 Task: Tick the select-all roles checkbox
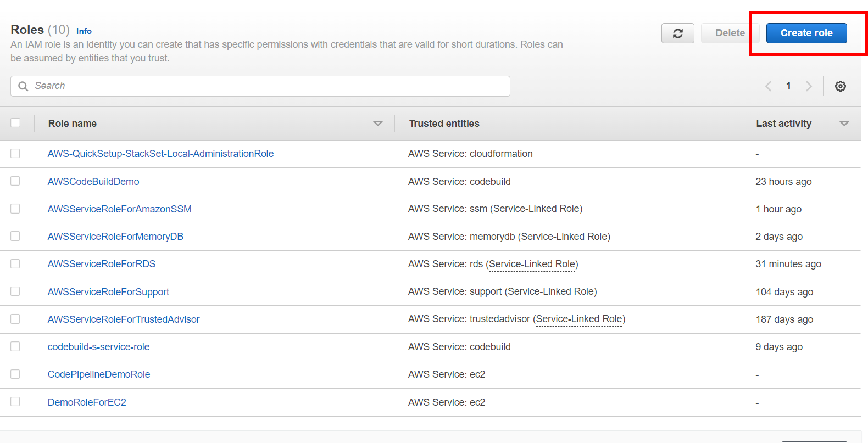point(15,122)
